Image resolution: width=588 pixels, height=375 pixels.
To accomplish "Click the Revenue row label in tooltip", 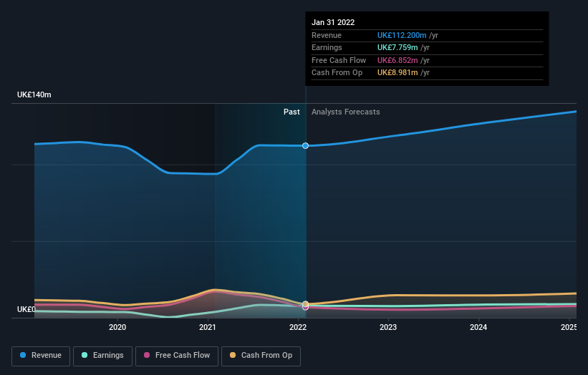I will pos(327,35).
